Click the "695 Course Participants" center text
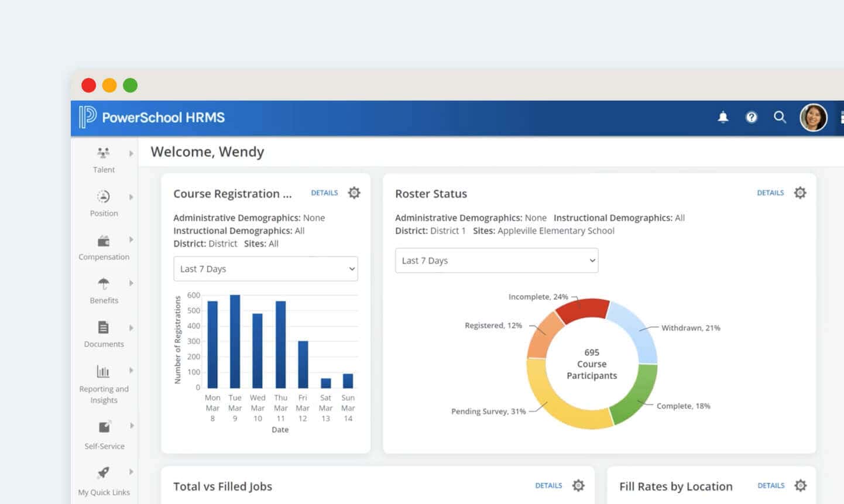This screenshot has width=844, height=504. (x=592, y=364)
